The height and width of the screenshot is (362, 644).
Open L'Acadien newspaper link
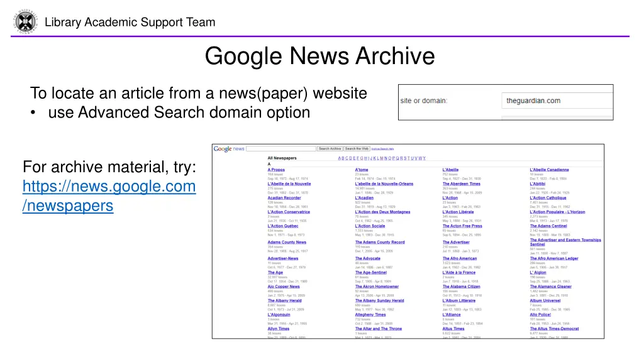364,198
